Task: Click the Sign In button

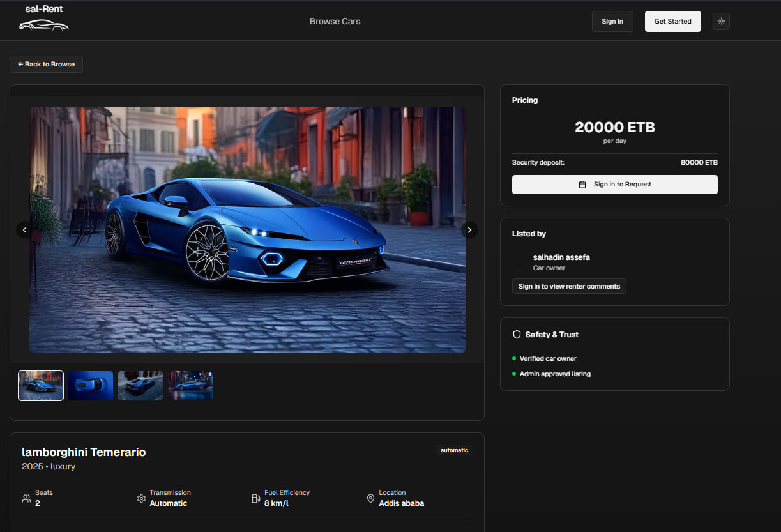Action: coord(612,21)
